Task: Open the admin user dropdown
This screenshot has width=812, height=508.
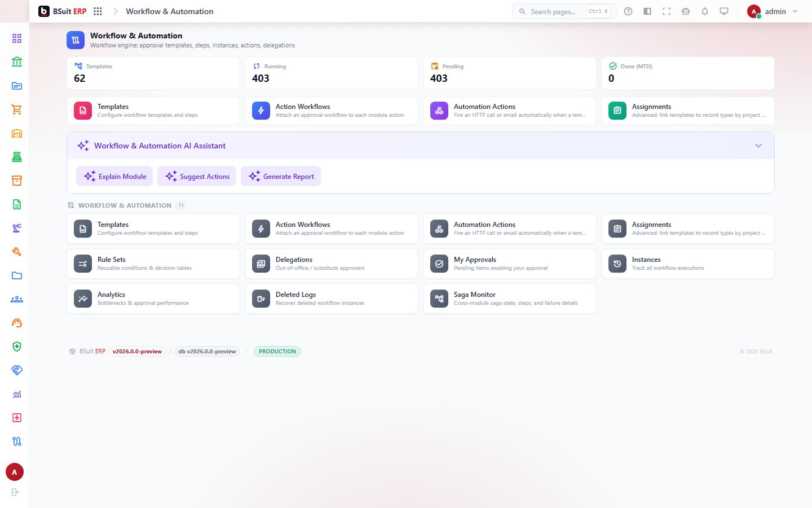Action: (x=773, y=11)
